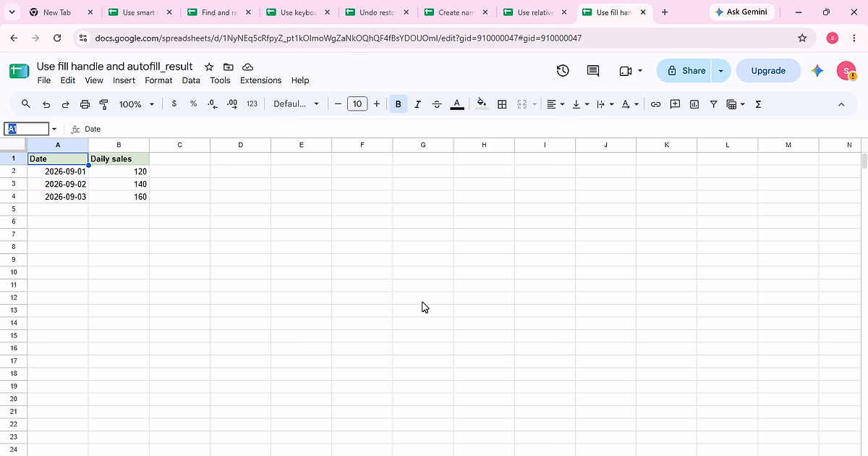This screenshot has width=868, height=456.
Task: Open the Extensions menu
Action: tap(260, 80)
